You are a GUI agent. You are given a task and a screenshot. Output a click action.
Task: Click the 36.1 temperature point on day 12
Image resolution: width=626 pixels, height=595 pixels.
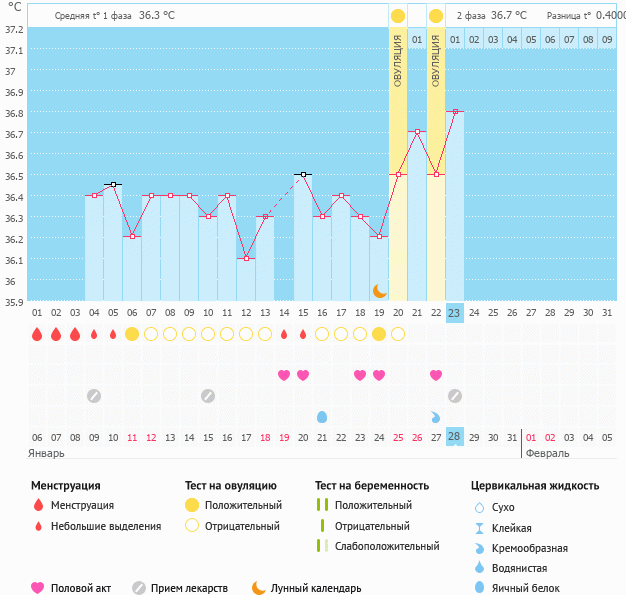(x=246, y=258)
